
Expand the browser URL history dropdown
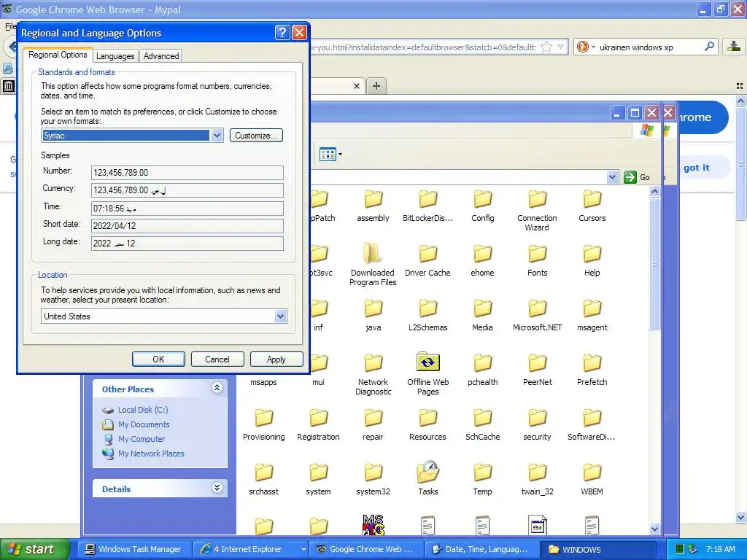pyautogui.click(x=561, y=47)
